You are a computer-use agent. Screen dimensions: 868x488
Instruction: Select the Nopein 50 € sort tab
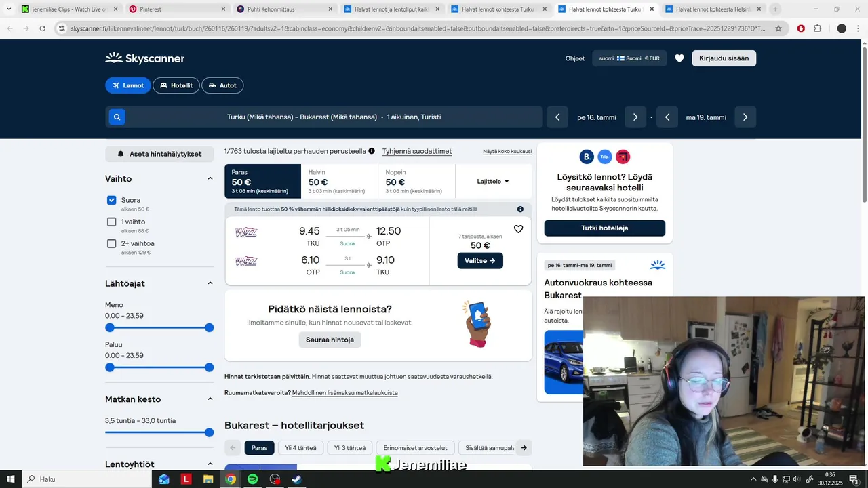[x=416, y=181]
